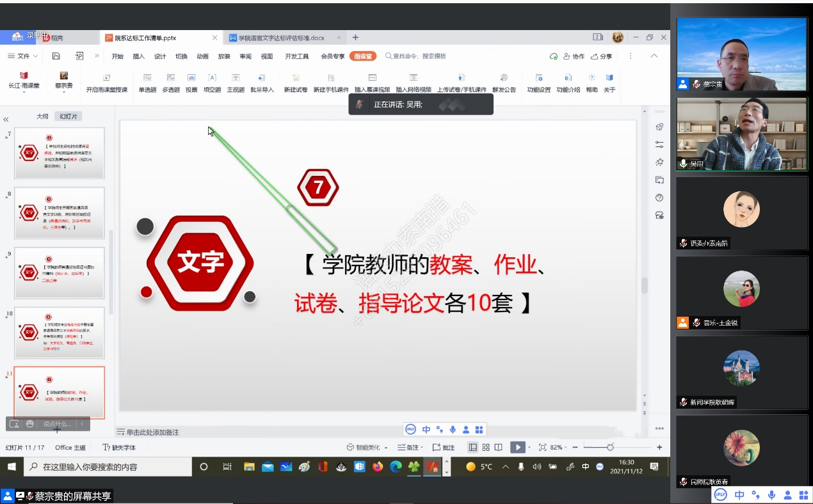Switch to the 大纲 outline tab
Screen dimensions: 813x504
42,116
